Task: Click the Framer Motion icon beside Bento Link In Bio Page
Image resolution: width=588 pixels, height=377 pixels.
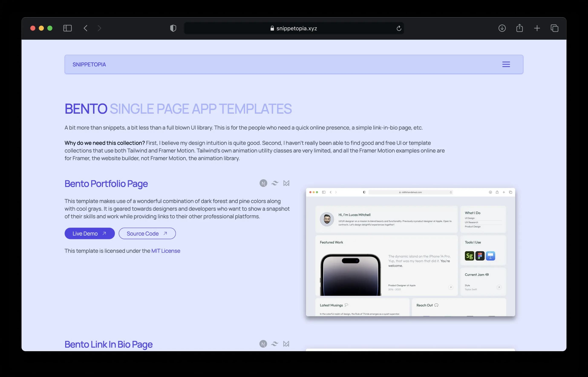Action: [x=286, y=344]
